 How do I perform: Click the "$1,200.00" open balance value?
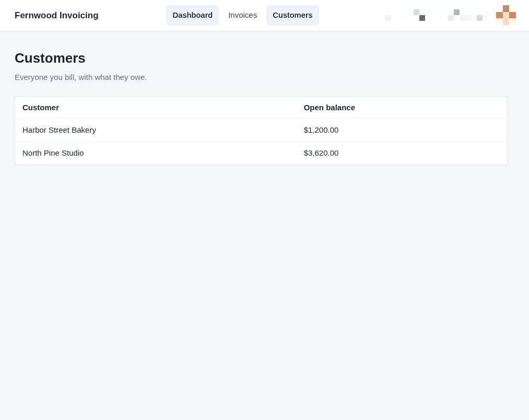click(321, 130)
